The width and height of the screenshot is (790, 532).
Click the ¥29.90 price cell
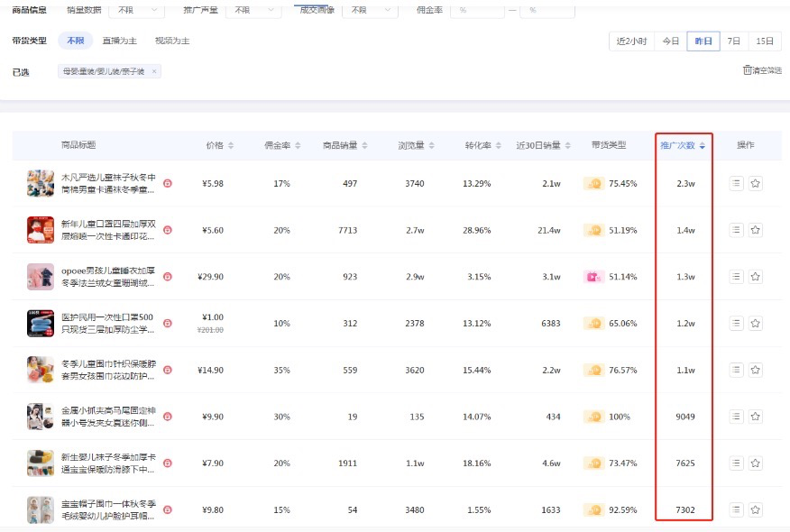click(x=211, y=277)
